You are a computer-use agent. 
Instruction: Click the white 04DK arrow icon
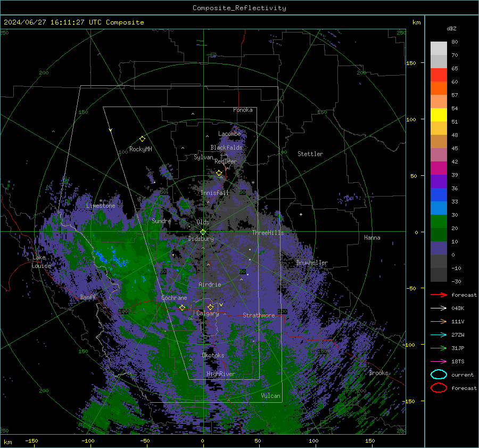pyautogui.click(x=439, y=308)
